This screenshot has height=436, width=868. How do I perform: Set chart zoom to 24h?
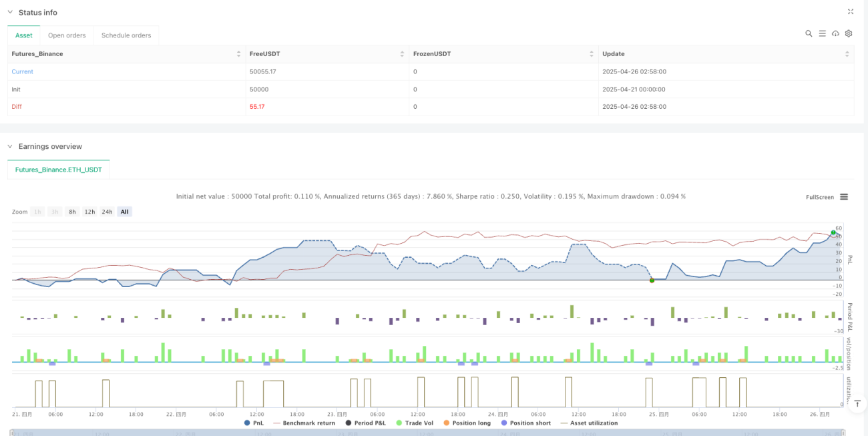point(107,212)
